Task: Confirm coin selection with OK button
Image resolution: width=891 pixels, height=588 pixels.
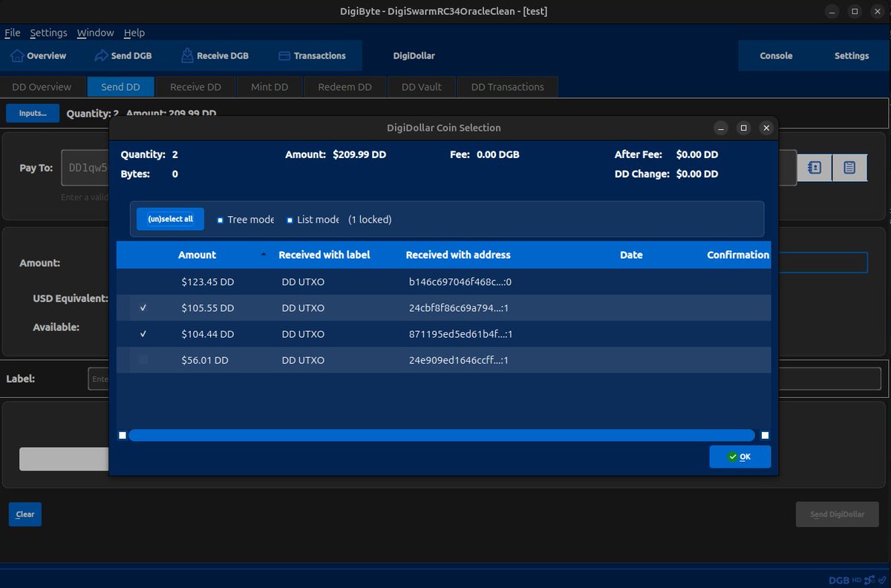Action: tap(740, 457)
